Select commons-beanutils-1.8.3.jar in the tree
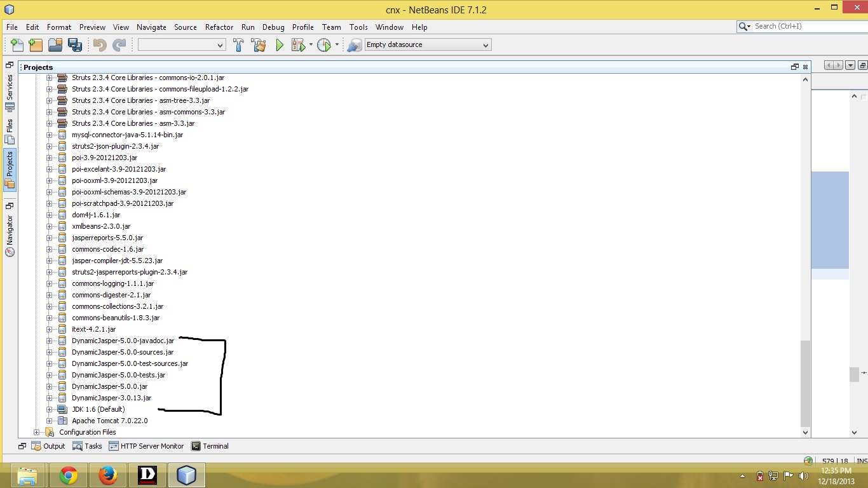 click(x=116, y=318)
